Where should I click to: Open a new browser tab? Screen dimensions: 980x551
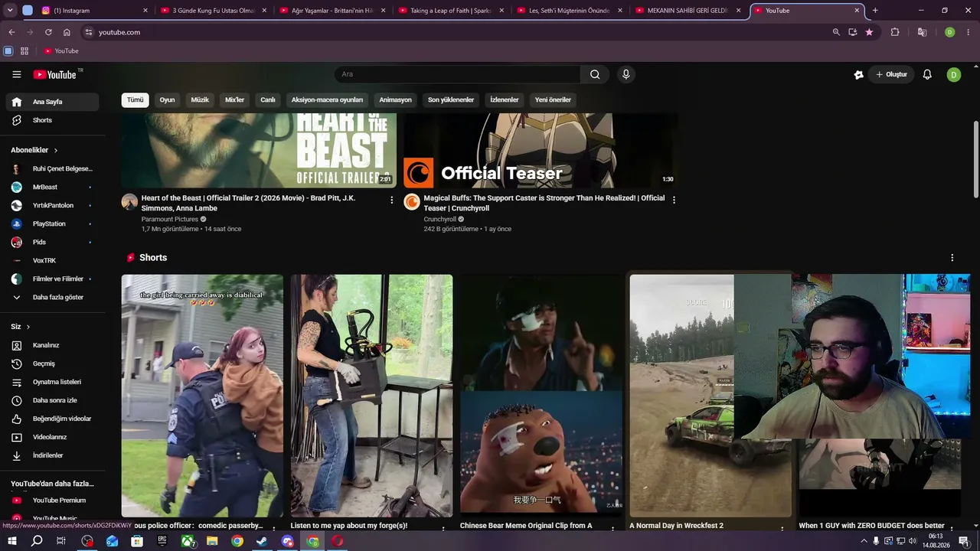(x=875, y=11)
